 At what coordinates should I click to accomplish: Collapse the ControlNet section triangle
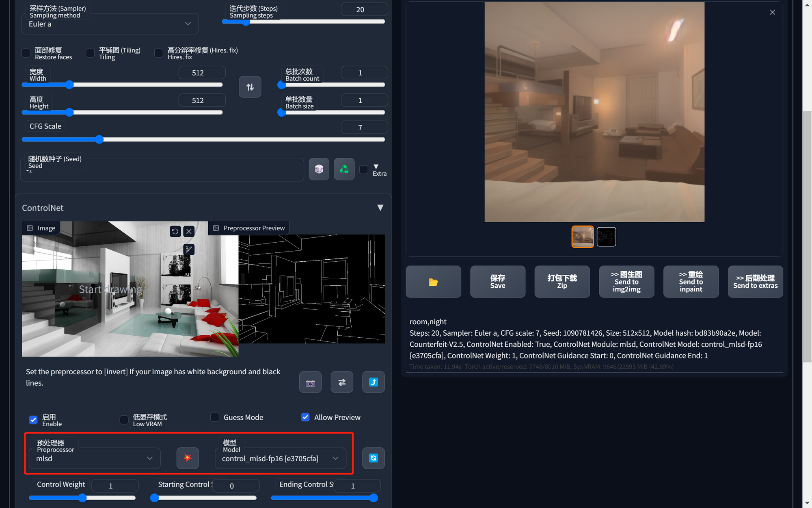point(380,208)
